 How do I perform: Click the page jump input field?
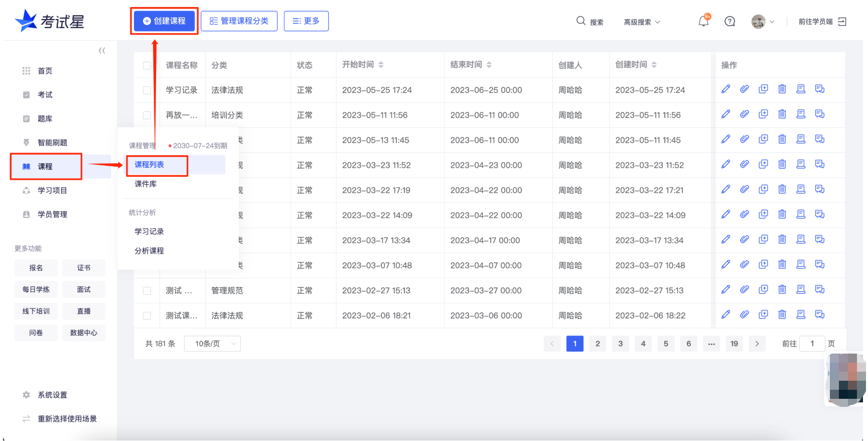tap(812, 344)
